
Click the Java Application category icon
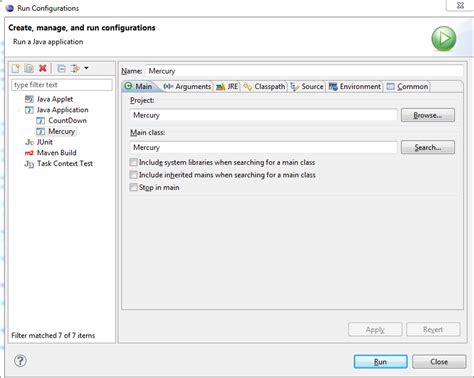click(x=29, y=110)
